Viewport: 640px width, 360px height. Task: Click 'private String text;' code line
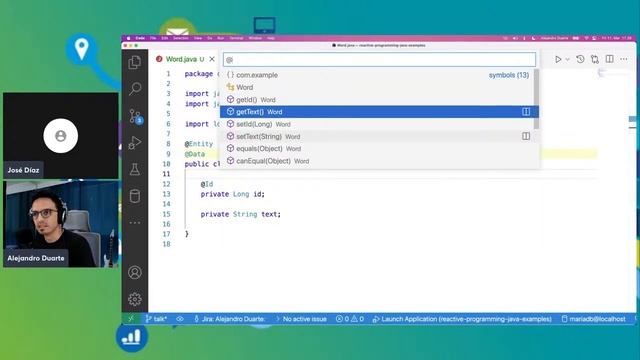pyautogui.click(x=240, y=214)
